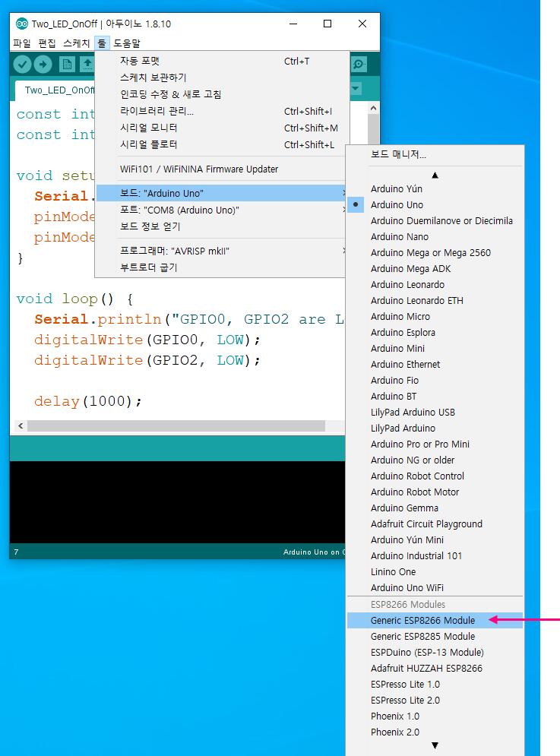560x756 pixels.
Task: Select ESPDuino (ESP-13 Module) board
Action: tap(435, 652)
